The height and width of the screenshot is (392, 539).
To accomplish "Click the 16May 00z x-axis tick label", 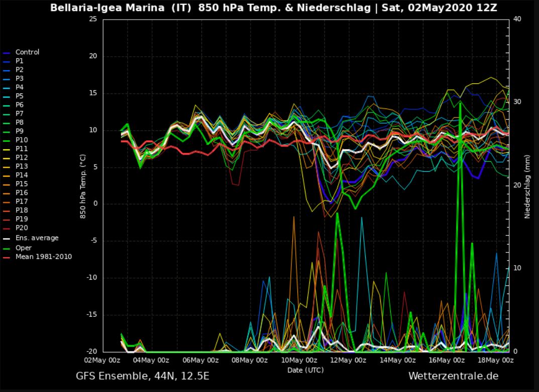I will (447, 360).
